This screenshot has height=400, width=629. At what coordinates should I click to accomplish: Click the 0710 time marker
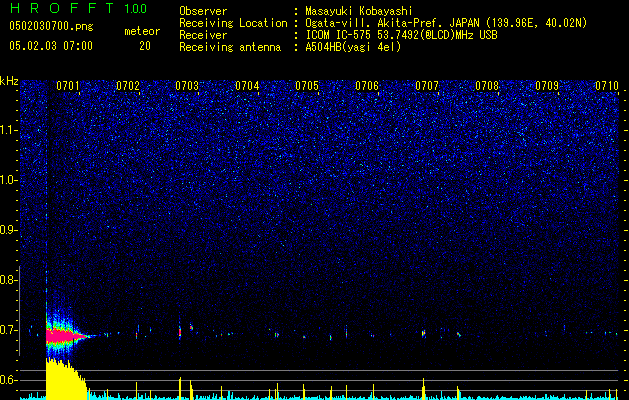(x=607, y=85)
